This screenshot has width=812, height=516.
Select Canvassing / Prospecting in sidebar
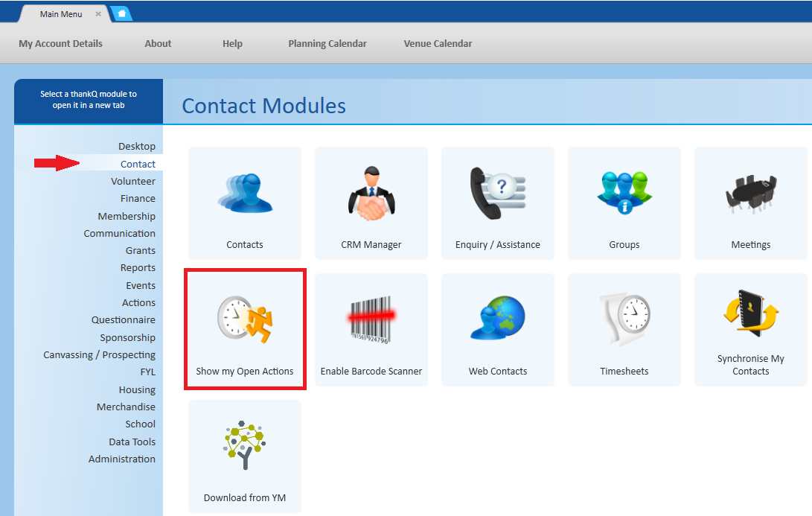pos(100,354)
